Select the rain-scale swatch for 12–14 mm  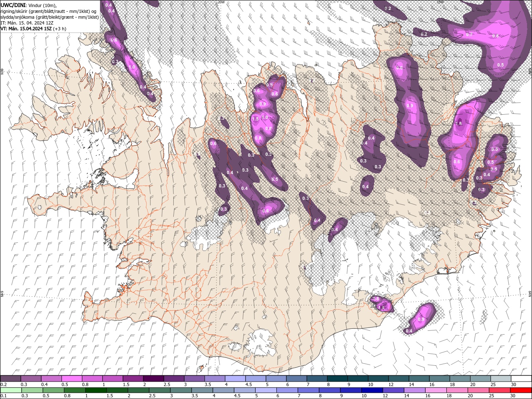393,390
